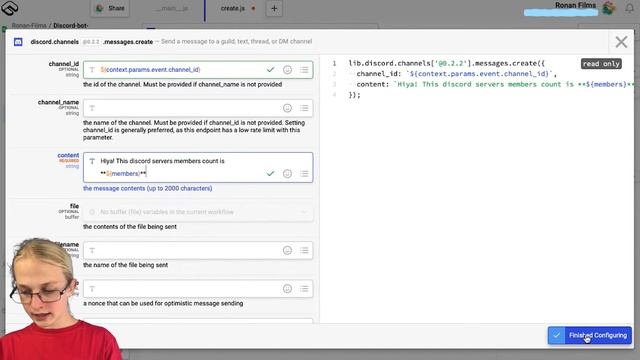Click the Autocode logo icon
Image resolution: width=640 pixels, height=360 pixels.
(x=9, y=7)
